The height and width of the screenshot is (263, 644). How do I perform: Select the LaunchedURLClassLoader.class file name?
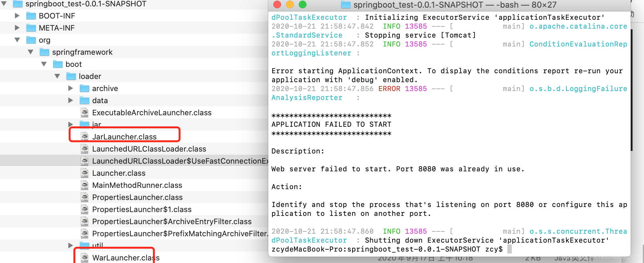tap(149, 149)
